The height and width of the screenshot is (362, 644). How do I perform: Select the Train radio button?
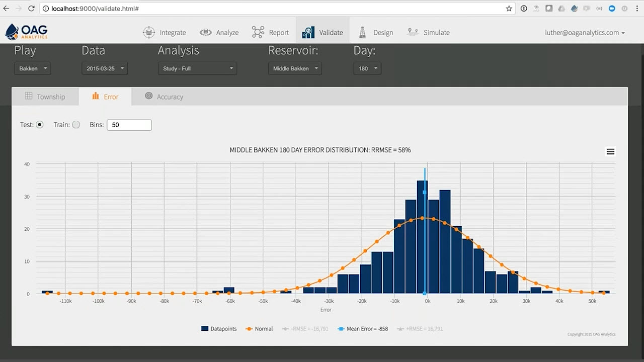pyautogui.click(x=76, y=125)
